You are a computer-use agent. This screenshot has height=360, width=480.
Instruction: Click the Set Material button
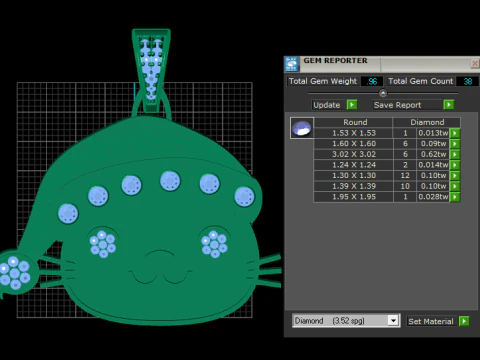click(432, 321)
